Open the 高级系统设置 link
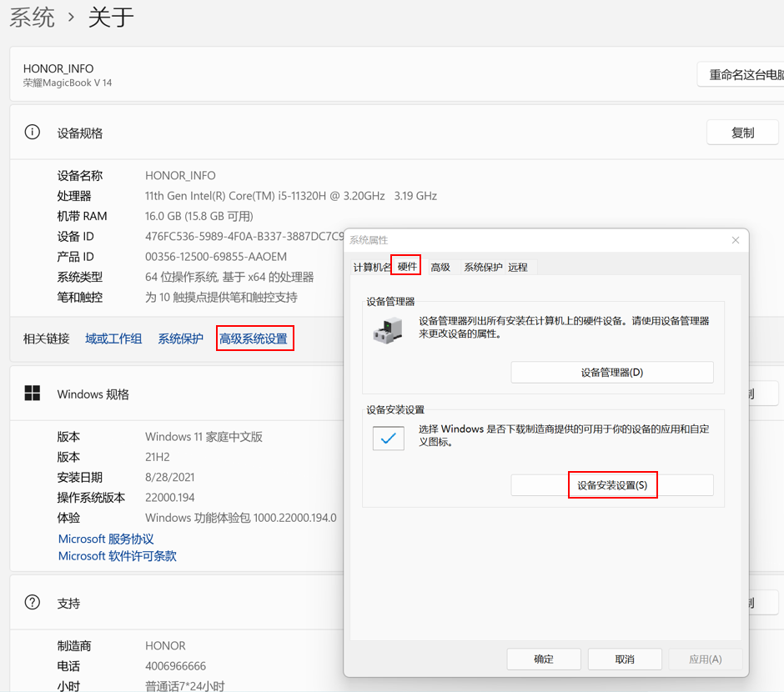784x692 pixels. [254, 338]
